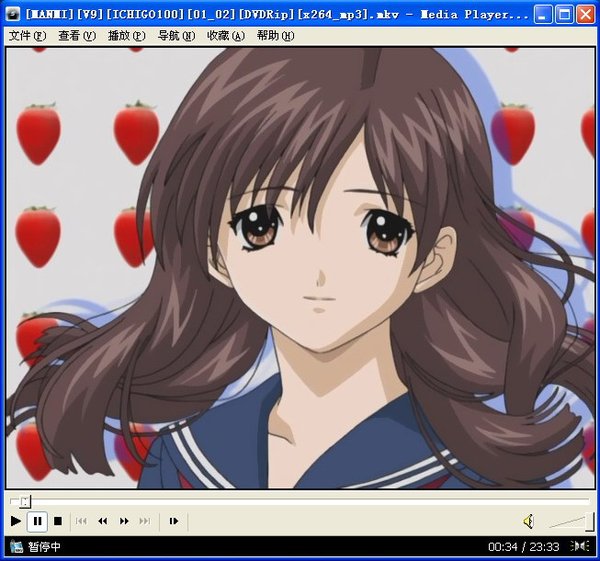Click the Pause button
The width and height of the screenshot is (600, 561).
[38, 521]
